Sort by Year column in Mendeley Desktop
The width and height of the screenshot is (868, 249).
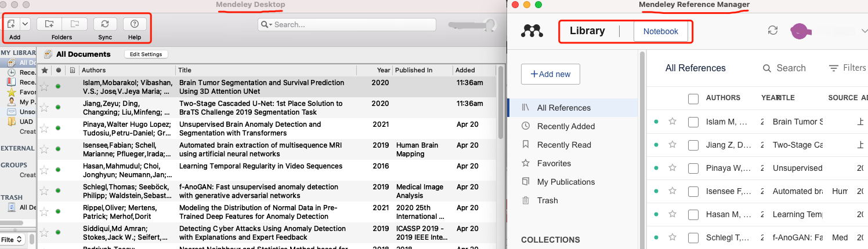(x=374, y=70)
